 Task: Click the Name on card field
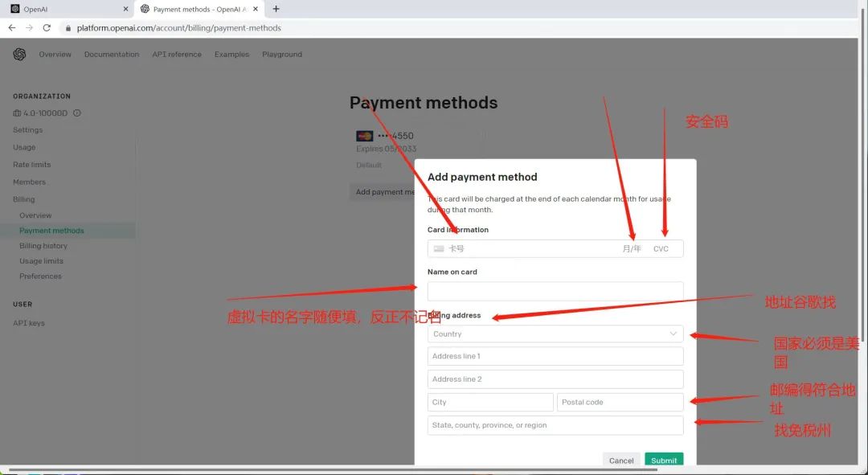555,291
